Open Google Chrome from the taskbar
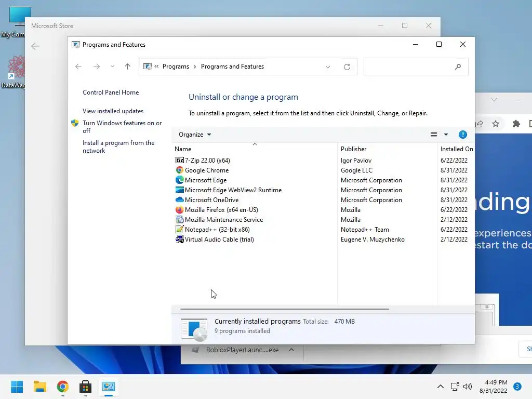This screenshot has height=399, width=532. pos(62,387)
